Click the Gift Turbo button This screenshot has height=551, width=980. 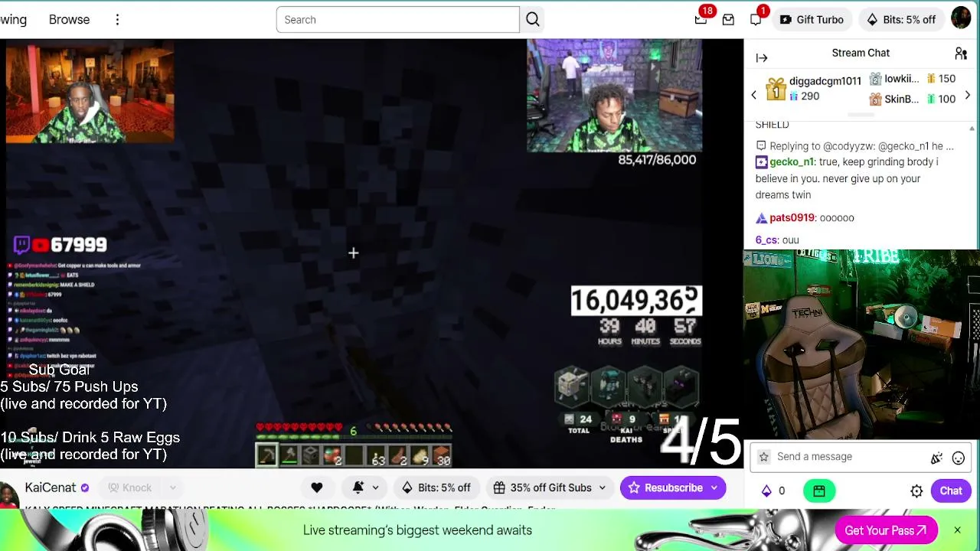point(812,20)
